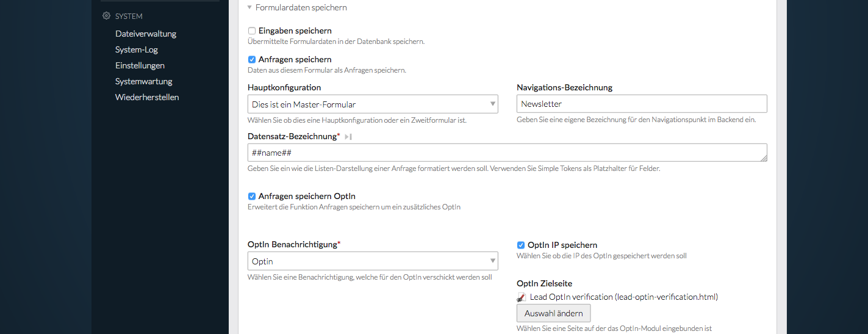Open Dateiverwaltung in the sidebar
This screenshot has width=868, height=334.
coord(146,34)
